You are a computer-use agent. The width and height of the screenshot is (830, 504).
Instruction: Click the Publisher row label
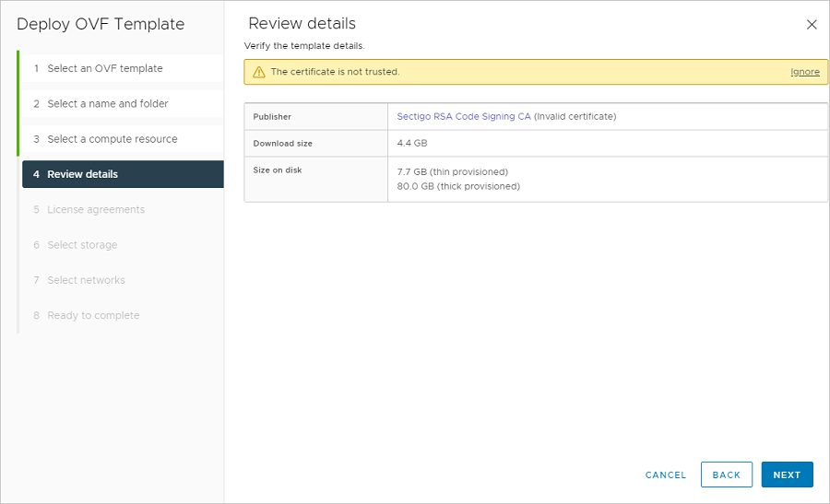pos(272,117)
